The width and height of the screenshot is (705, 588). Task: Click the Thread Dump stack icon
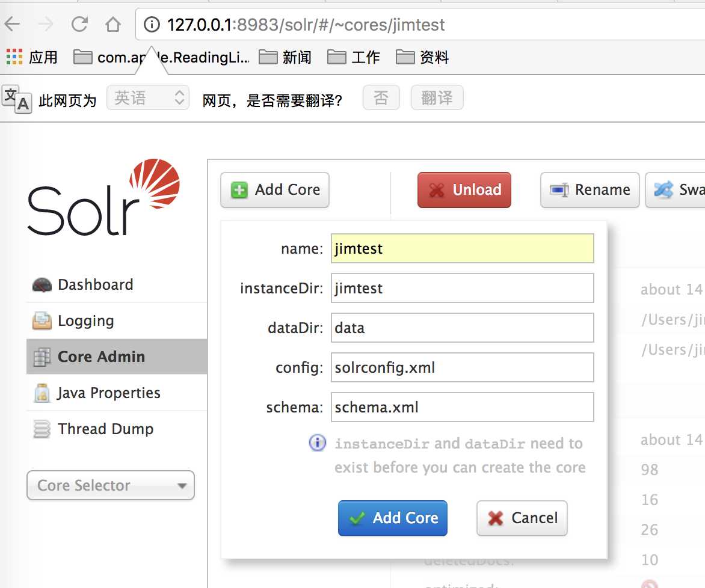42,429
